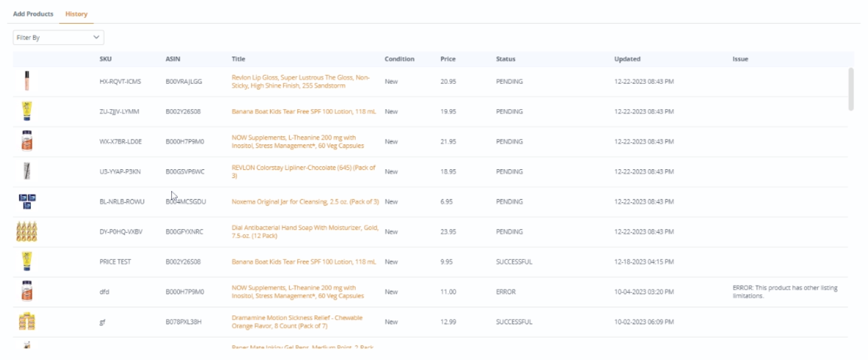
Task: Switch to the Add Products tab
Action: tap(33, 14)
